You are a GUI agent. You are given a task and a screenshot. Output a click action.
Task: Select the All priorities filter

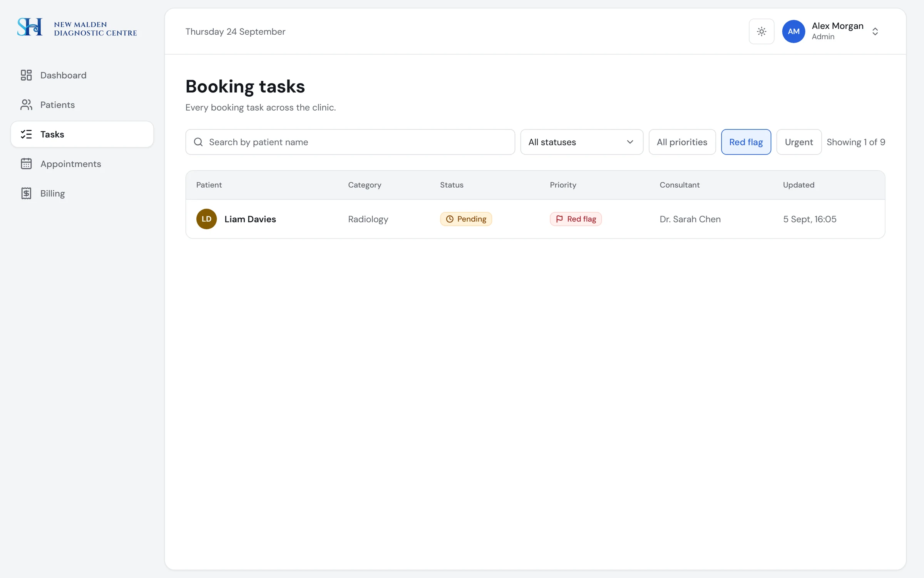click(682, 142)
